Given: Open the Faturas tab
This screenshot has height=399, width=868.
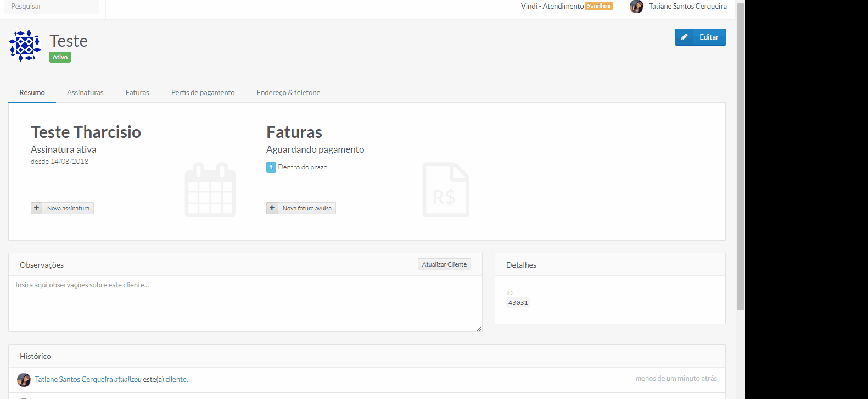Looking at the screenshot, I should [x=137, y=93].
